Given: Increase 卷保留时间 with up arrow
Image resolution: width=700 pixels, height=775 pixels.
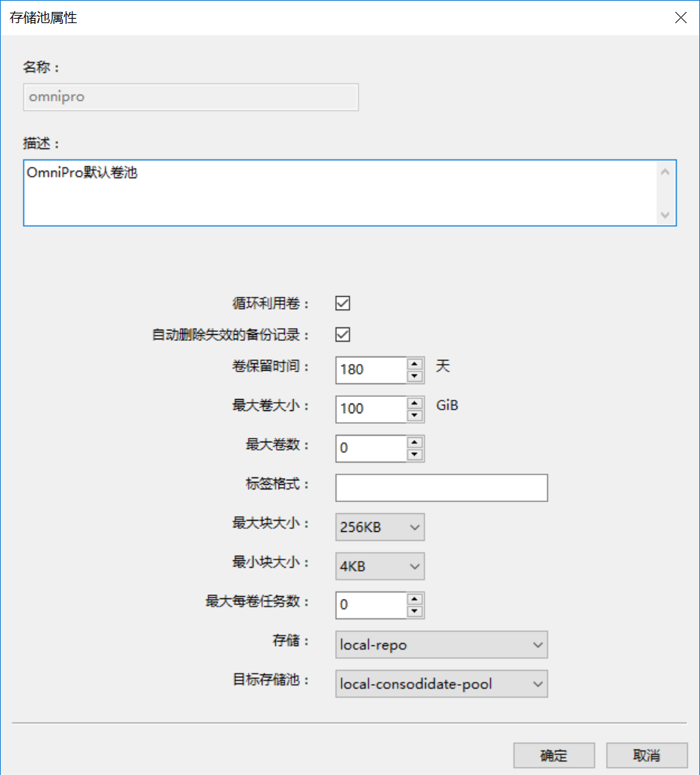Looking at the screenshot, I should (415, 363).
